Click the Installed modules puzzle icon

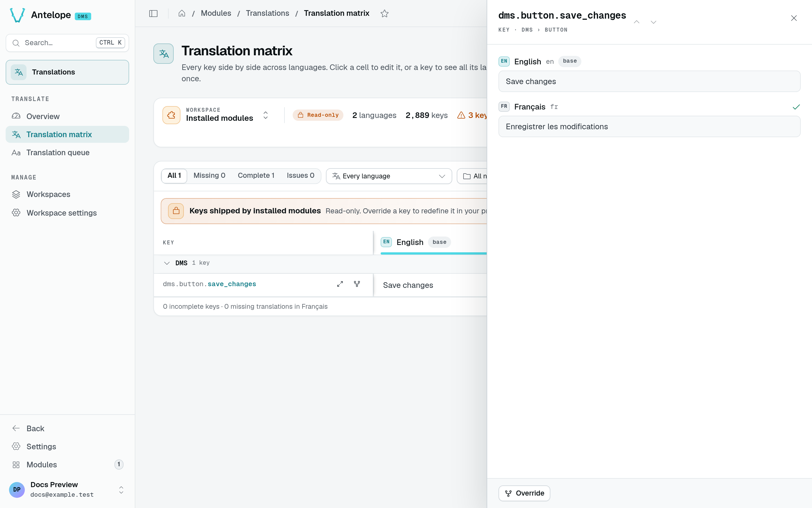pyautogui.click(x=171, y=115)
